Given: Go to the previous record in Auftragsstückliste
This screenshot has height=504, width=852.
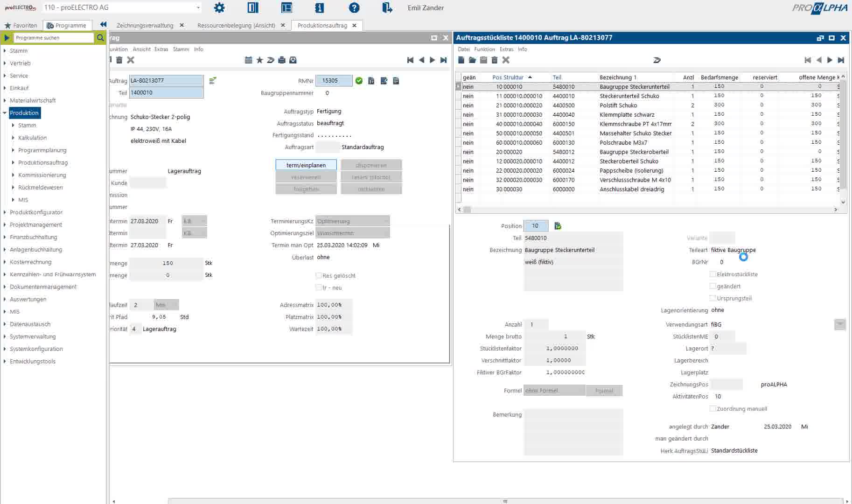Looking at the screenshot, I should click(819, 60).
